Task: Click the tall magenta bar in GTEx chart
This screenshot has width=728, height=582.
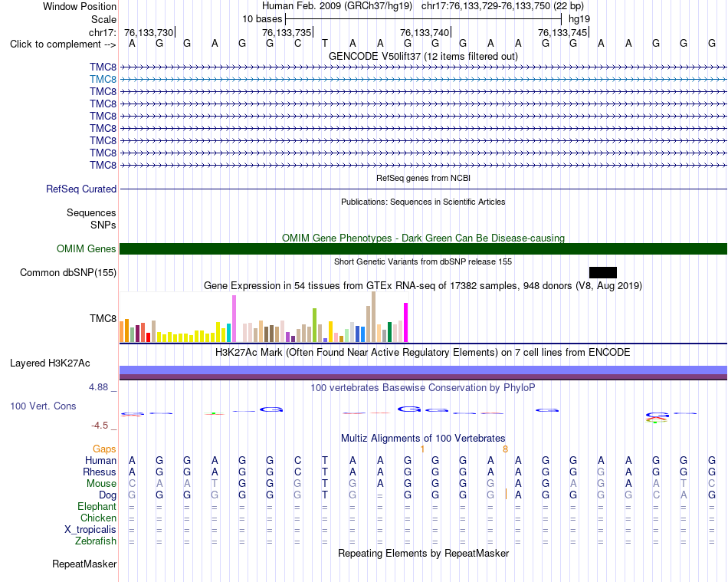Action: tap(406, 322)
